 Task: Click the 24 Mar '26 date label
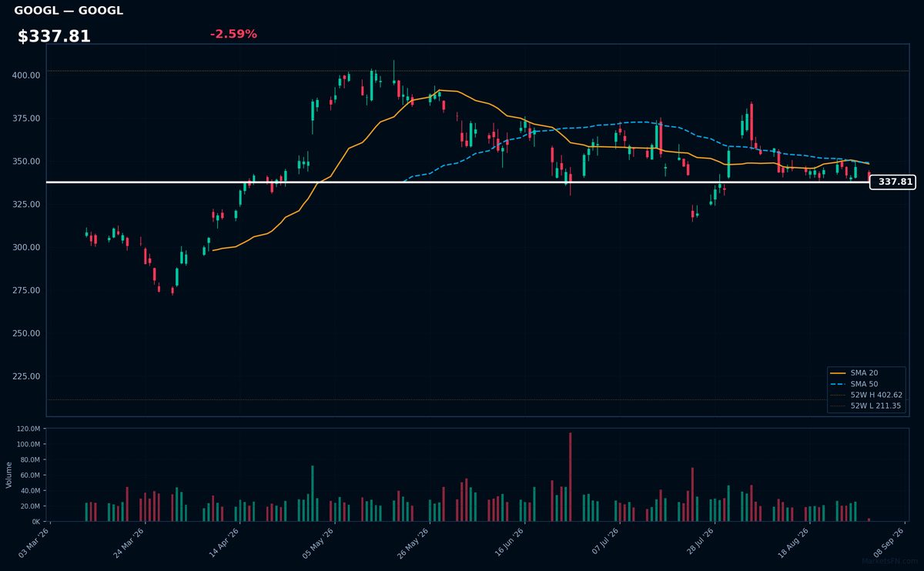click(x=129, y=543)
